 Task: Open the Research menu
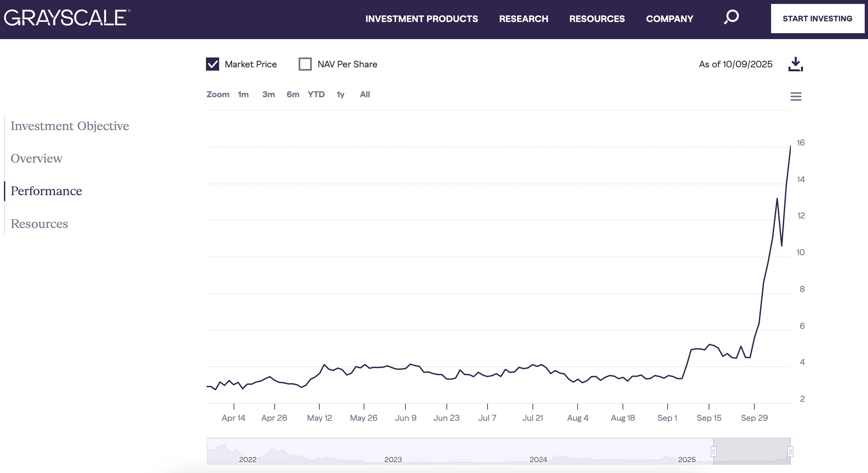tap(523, 18)
